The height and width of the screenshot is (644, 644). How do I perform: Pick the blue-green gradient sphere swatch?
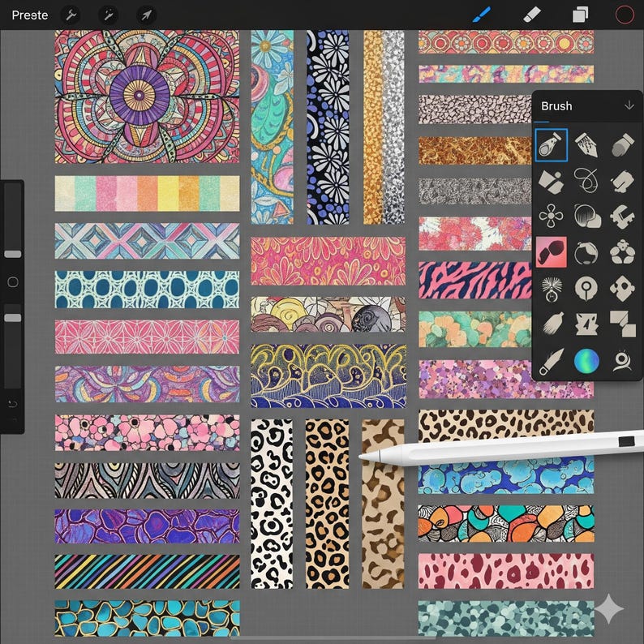tap(586, 361)
